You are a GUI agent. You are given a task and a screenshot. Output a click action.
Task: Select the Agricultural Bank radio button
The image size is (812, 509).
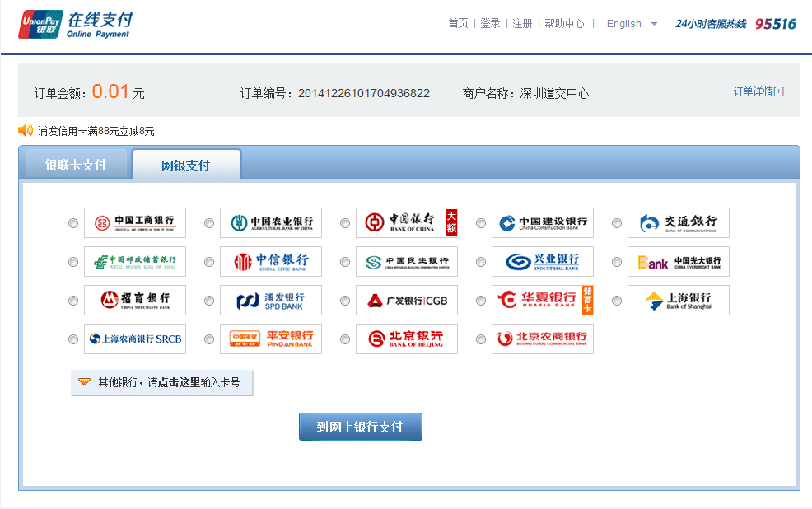(209, 223)
